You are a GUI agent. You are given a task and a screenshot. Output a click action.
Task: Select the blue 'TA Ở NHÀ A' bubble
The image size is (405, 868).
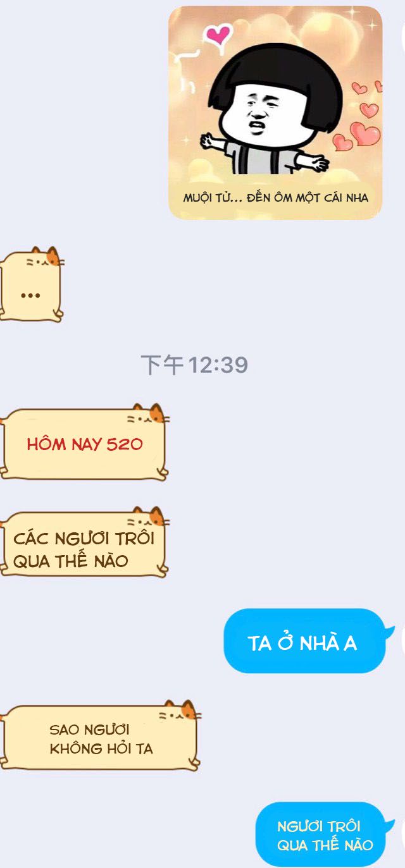(304, 642)
